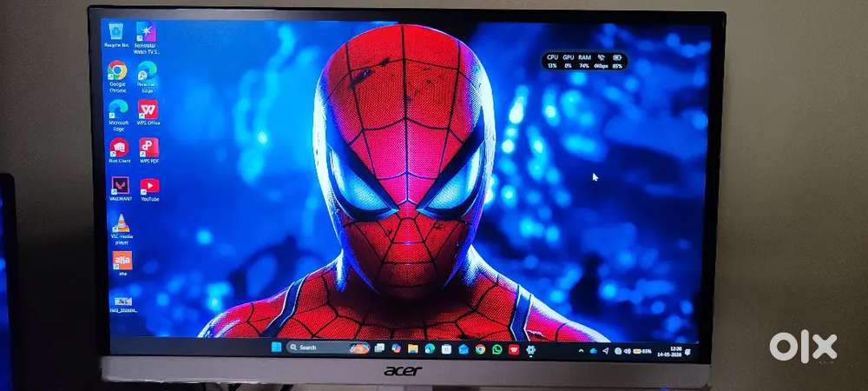868x391 pixels.
Task: Open the Google Chrome desktop shortcut
Action: click(117, 76)
